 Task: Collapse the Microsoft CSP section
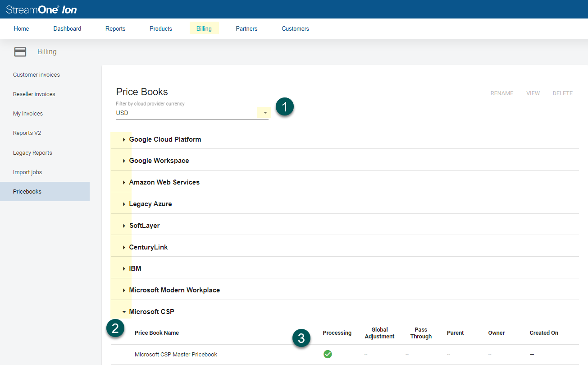[124, 312]
